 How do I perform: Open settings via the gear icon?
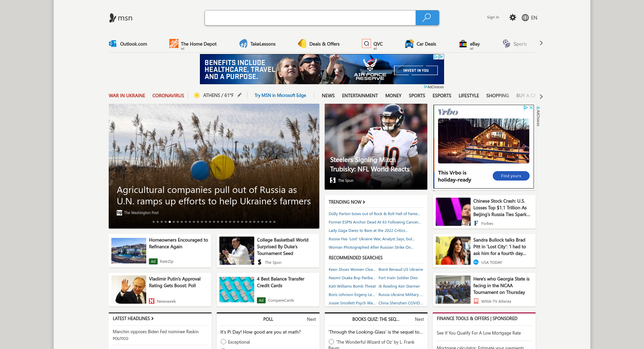pyautogui.click(x=513, y=17)
